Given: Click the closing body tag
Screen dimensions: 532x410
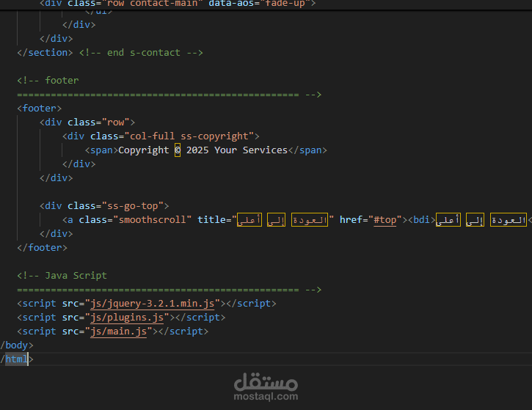Looking at the screenshot, I should [17, 345].
